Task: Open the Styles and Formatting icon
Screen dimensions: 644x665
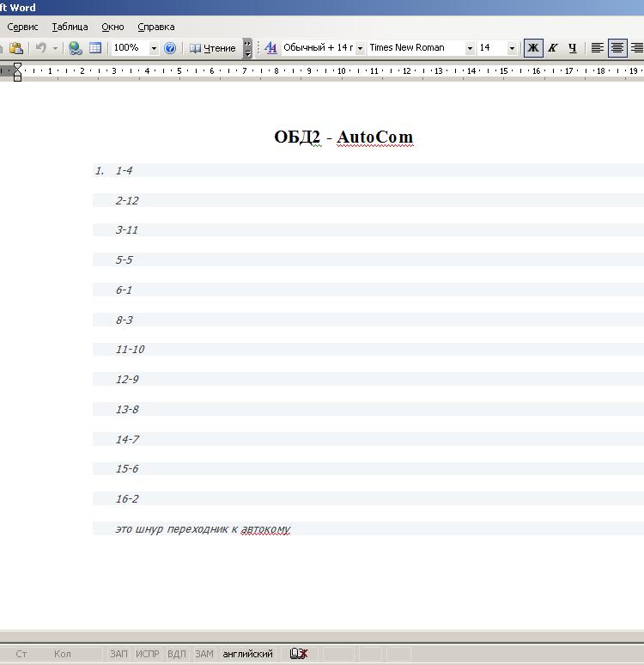Action: pos(270,48)
